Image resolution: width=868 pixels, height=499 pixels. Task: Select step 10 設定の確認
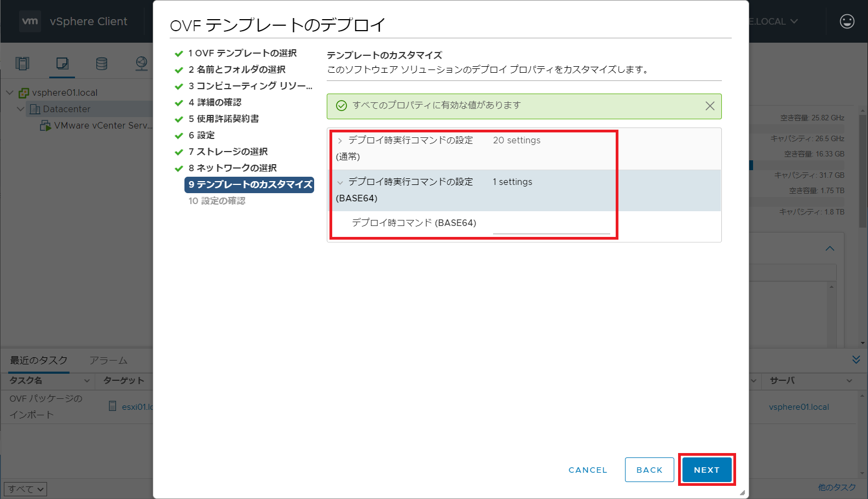coord(217,201)
